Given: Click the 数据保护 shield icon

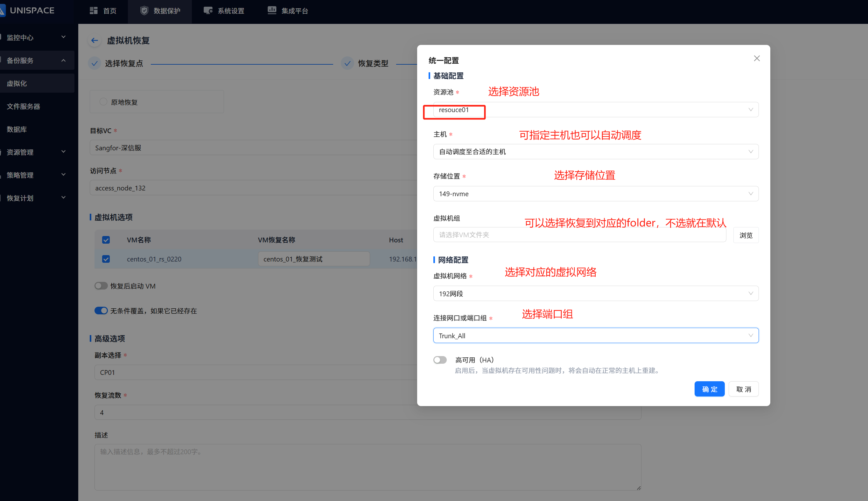Looking at the screenshot, I should coord(144,11).
